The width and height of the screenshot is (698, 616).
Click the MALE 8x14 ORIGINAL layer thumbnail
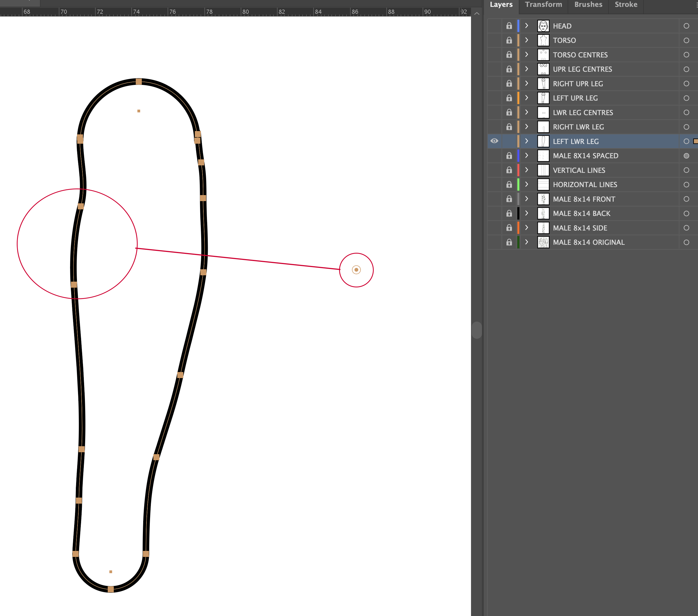click(543, 242)
